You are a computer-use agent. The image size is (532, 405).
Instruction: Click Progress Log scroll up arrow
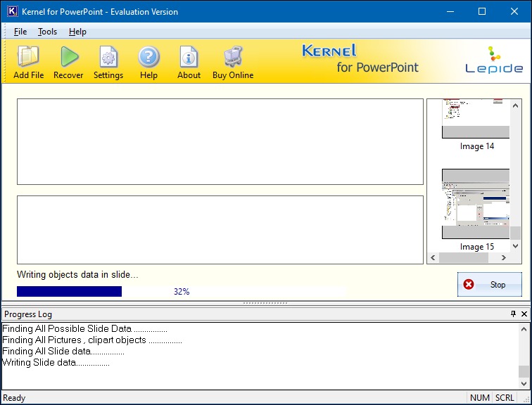[524, 329]
